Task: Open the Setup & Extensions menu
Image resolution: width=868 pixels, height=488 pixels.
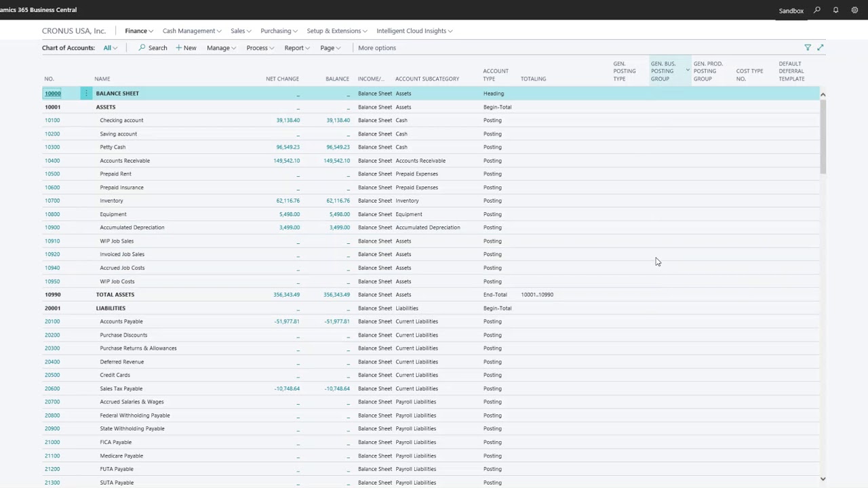Action: [x=337, y=31]
